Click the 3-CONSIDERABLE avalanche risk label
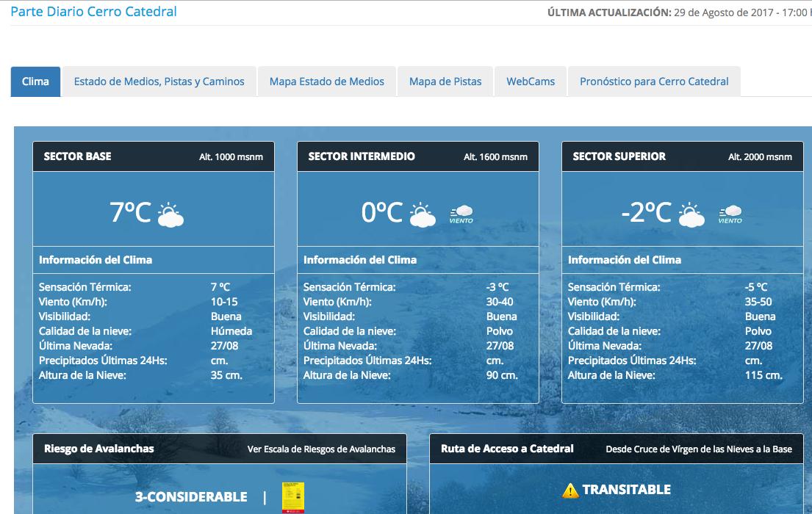Screen dimensions: 812x514 click(191, 497)
